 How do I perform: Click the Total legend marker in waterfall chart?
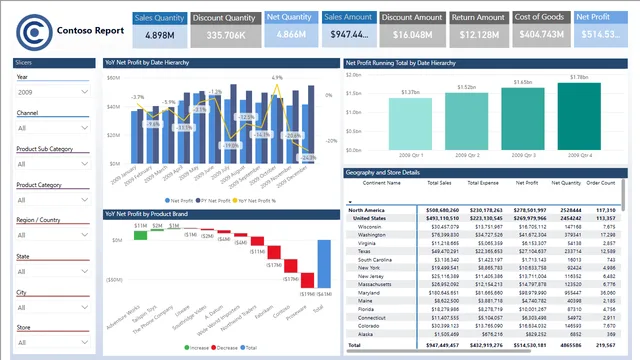coord(243,348)
